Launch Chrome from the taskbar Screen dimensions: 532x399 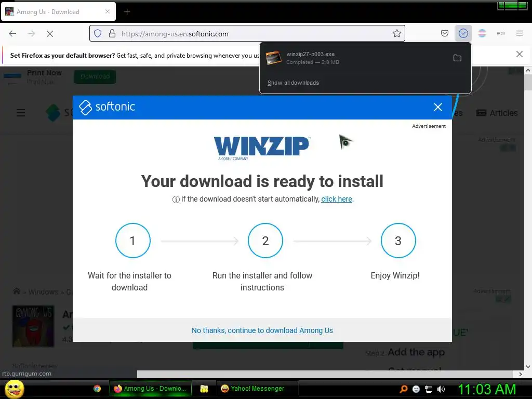[x=97, y=389]
